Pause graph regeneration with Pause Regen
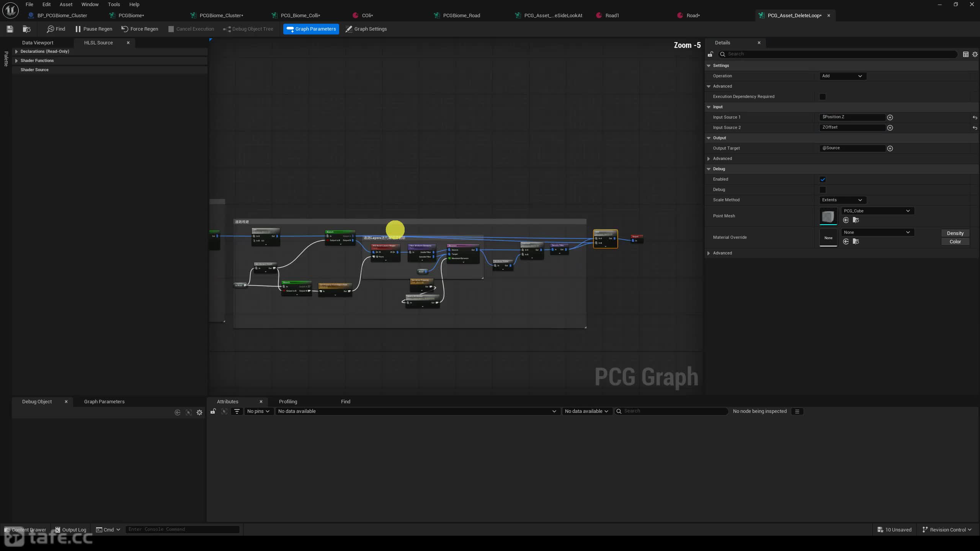Viewport: 980px width, 551px height. tap(94, 29)
